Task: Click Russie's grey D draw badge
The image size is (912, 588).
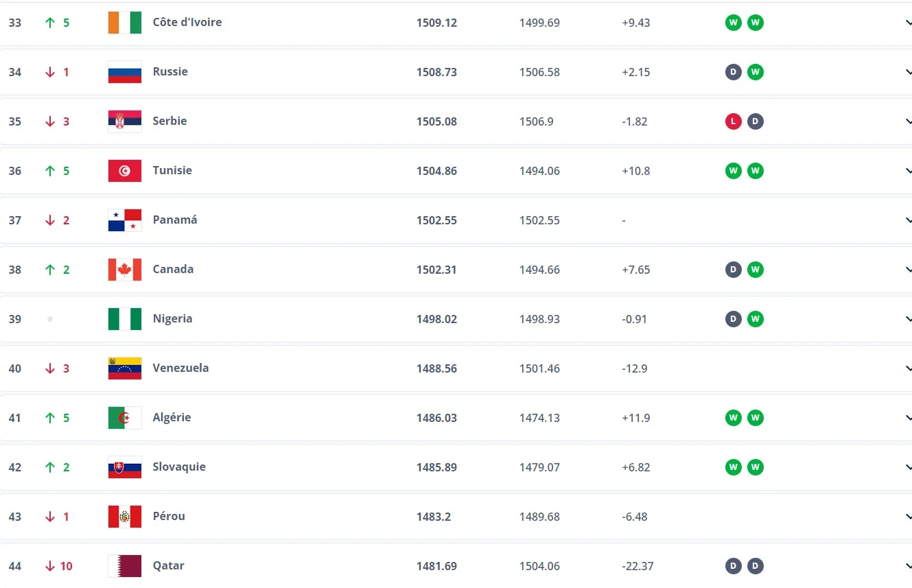Action: [x=734, y=72]
